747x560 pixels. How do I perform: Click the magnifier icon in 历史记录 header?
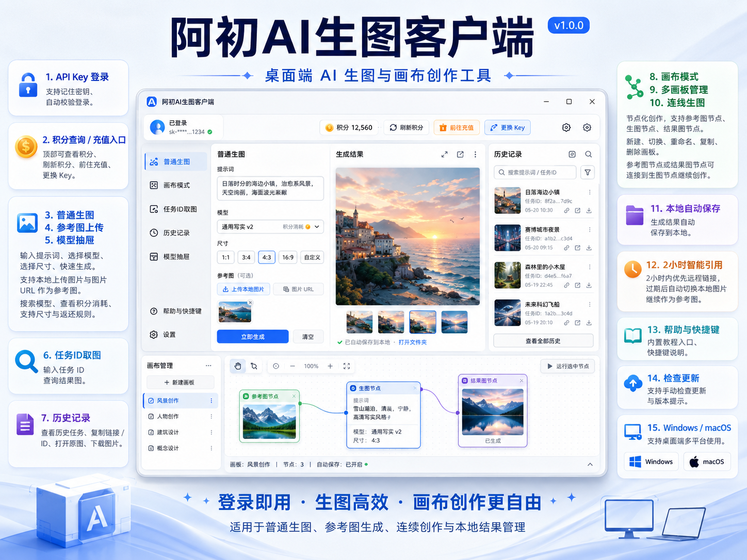[589, 154]
